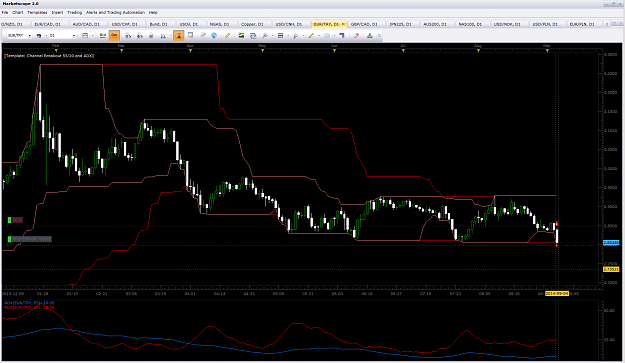Expand the horizontal lines dropdown arrow
Screen dimensions: 625x363
(288, 36)
